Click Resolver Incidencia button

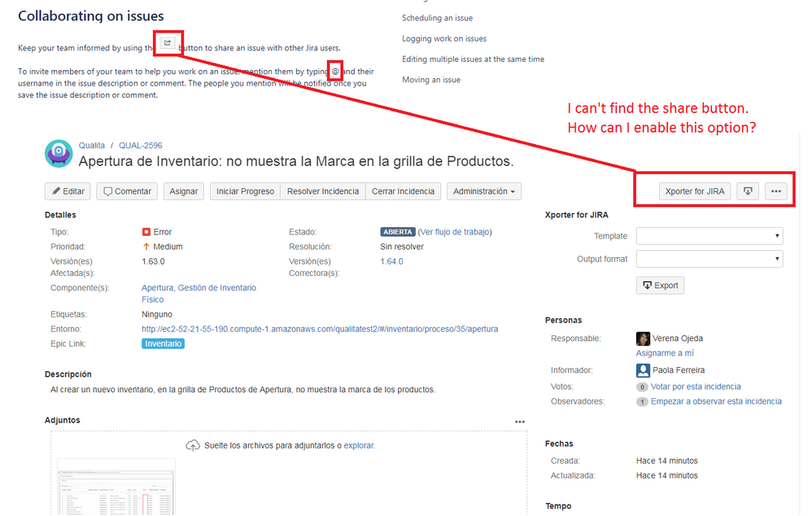click(x=323, y=191)
